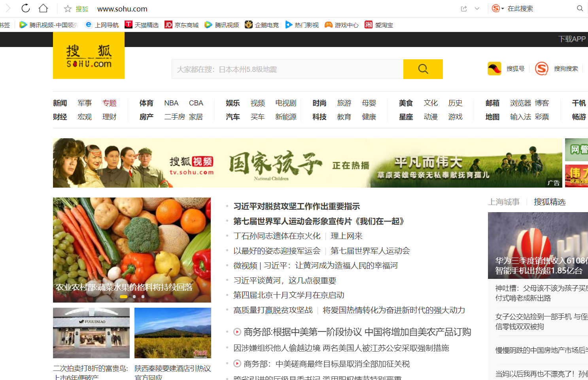
Task: Open the 电视剧 section
Action: [x=286, y=103]
